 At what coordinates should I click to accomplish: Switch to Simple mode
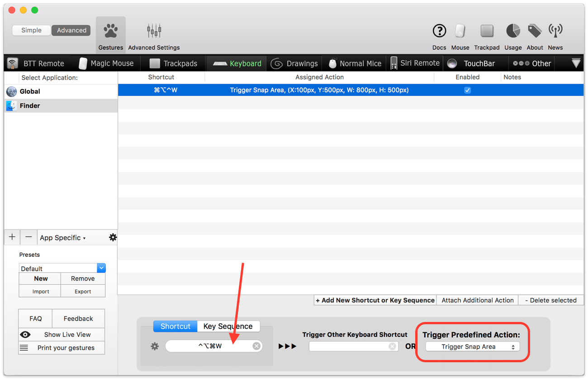coord(31,30)
